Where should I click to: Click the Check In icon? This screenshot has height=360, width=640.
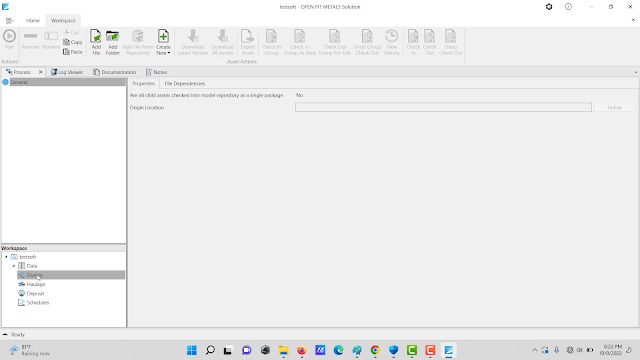coord(413,36)
